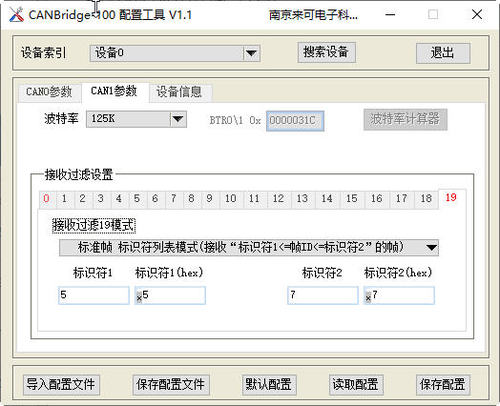Click the 导入配置文件 import config button
This screenshot has width=500, height=406.
pos(61,385)
